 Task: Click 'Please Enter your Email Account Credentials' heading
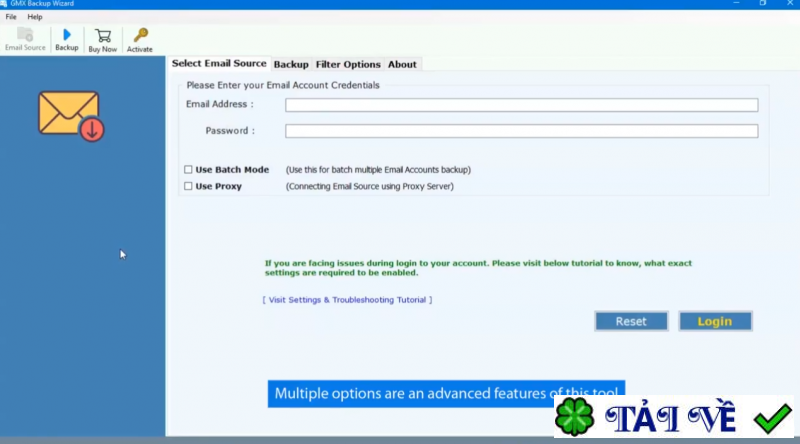tap(283, 85)
